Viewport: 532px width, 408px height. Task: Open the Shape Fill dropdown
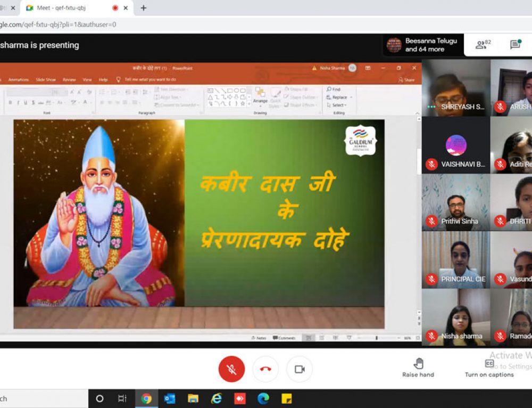coord(297,89)
